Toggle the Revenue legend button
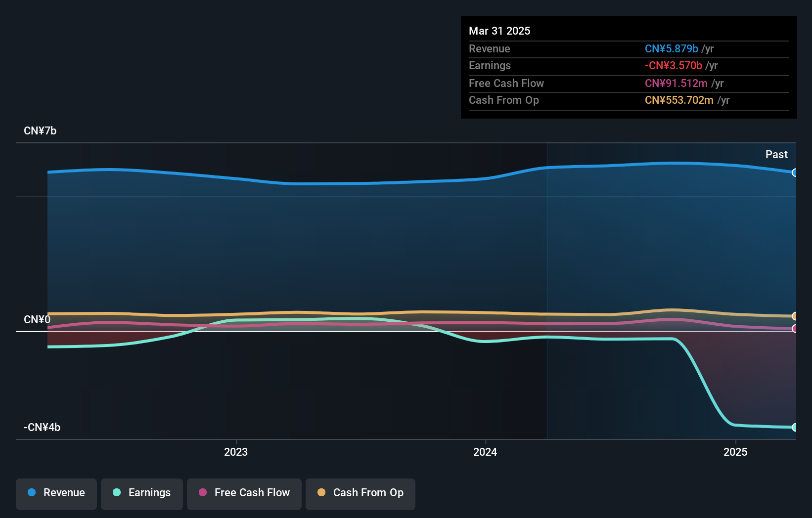 pyautogui.click(x=56, y=494)
